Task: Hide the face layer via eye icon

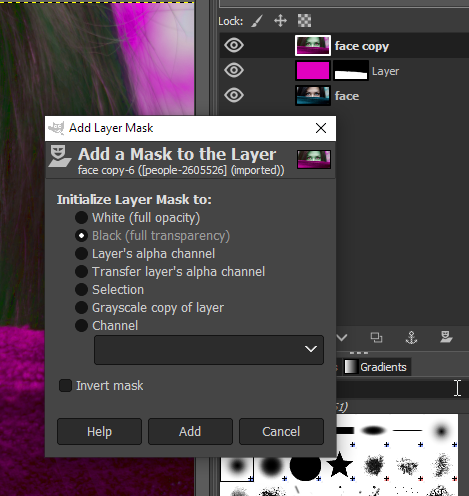Action: [234, 95]
